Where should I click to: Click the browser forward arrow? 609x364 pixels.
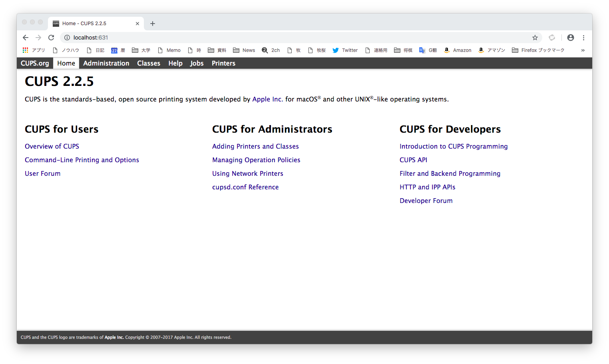38,38
